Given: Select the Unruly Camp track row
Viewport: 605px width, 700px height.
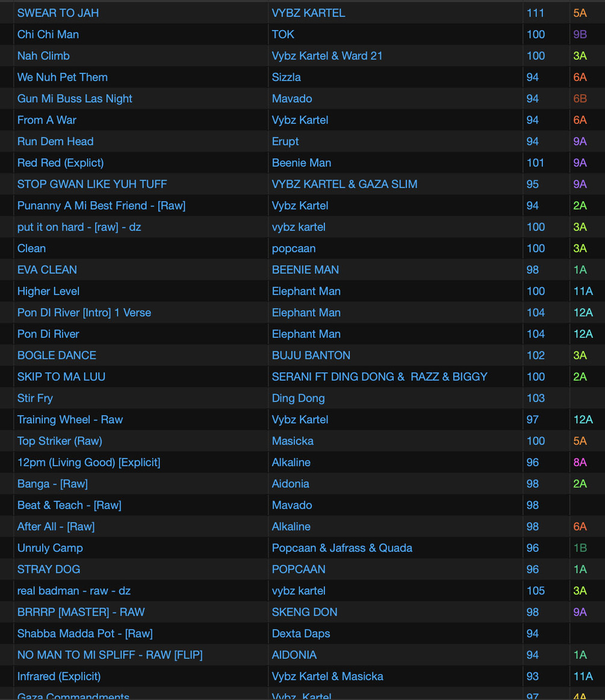Looking at the screenshot, I should pos(50,548).
